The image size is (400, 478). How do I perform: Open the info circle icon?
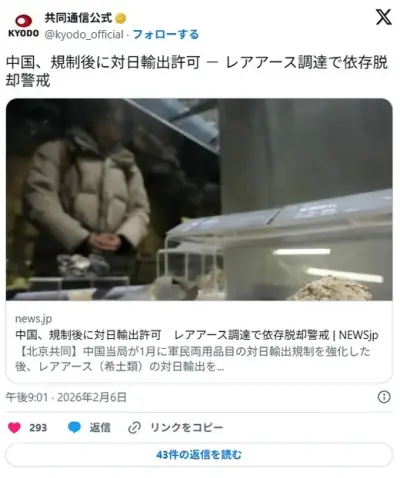click(x=384, y=397)
